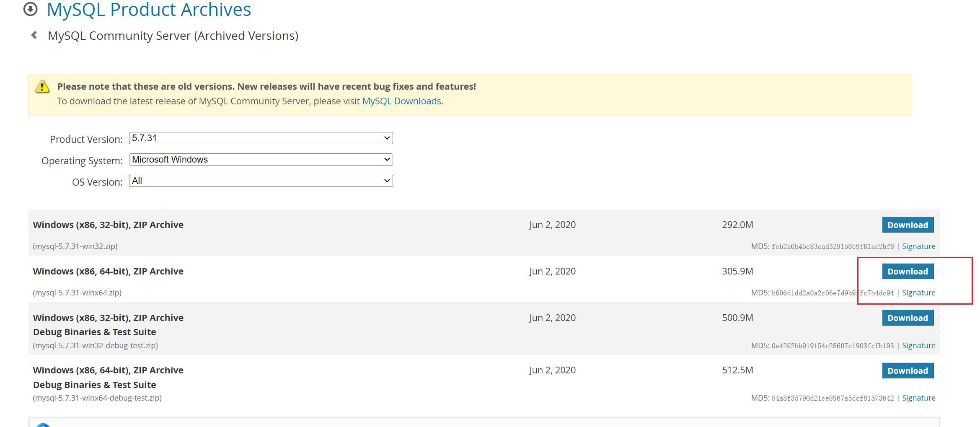Click the 305.9M file size value
Image resolution: width=980 pixels, height=427 pixels.
pyautogui.click(x=737, y=271)
